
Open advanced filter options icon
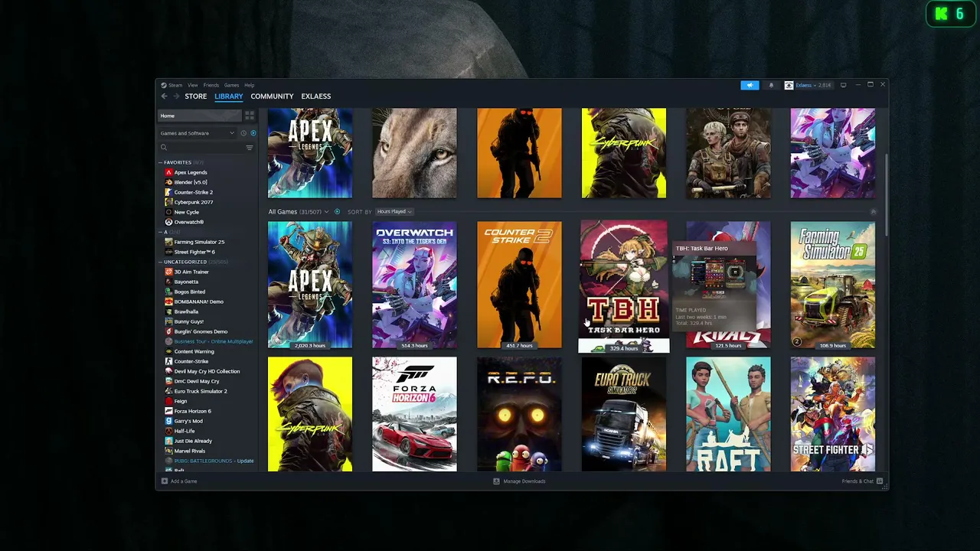(x=249, y=148)
